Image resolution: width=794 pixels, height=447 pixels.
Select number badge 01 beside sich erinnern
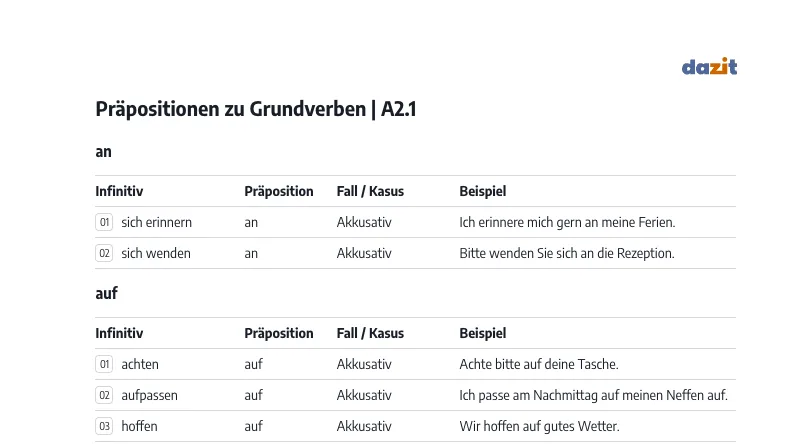[x=104, y=222]
